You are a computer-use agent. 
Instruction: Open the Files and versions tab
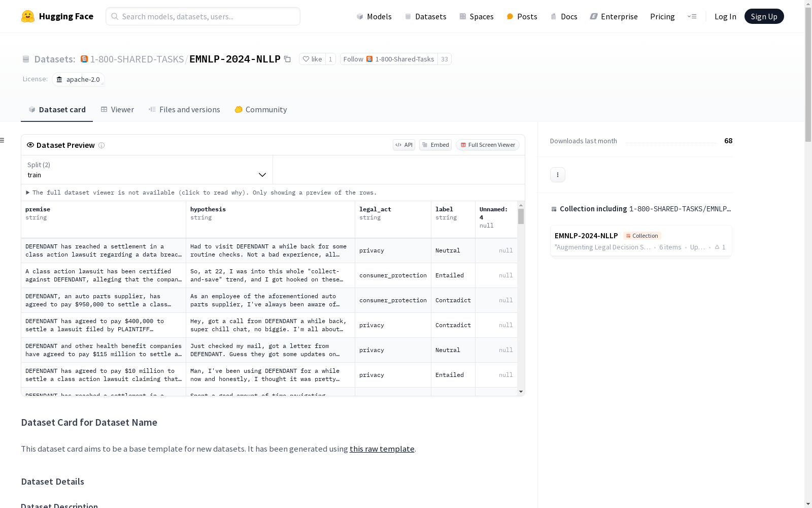coord(184,110)
